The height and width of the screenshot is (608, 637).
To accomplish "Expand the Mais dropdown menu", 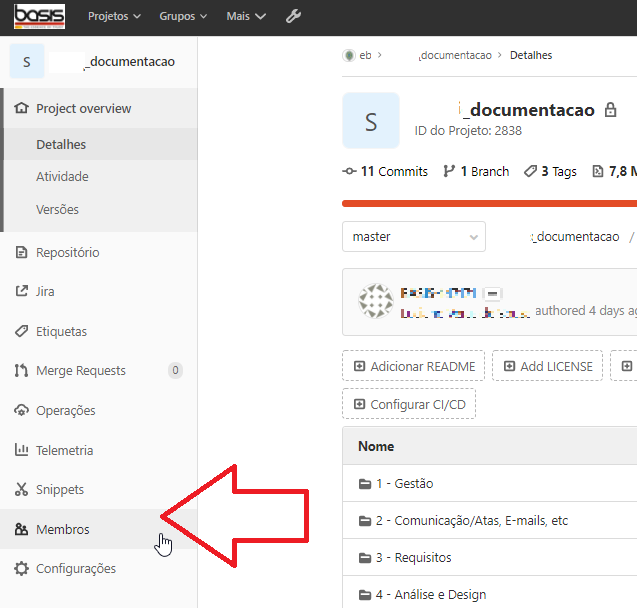I will click(x=246, y=16).
